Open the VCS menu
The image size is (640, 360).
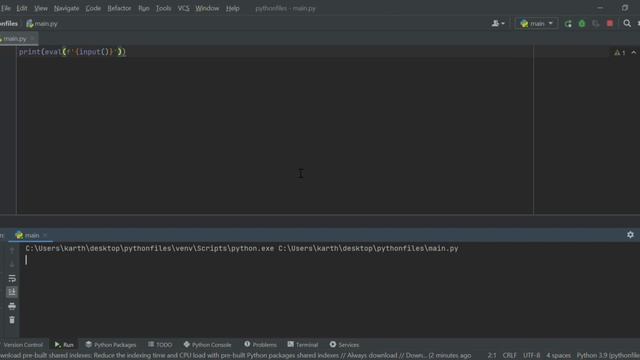point(183,8)
